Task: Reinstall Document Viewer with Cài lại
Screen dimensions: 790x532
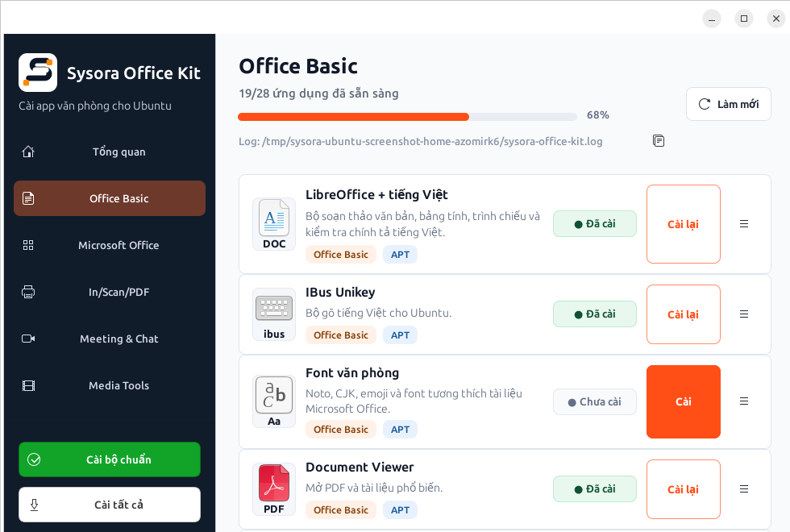Action: [684, 489]
